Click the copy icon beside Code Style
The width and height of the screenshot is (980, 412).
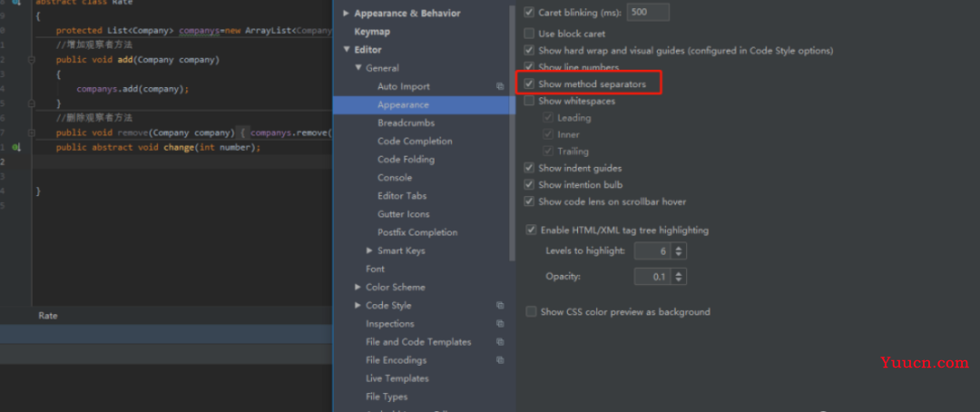(500, 305)
